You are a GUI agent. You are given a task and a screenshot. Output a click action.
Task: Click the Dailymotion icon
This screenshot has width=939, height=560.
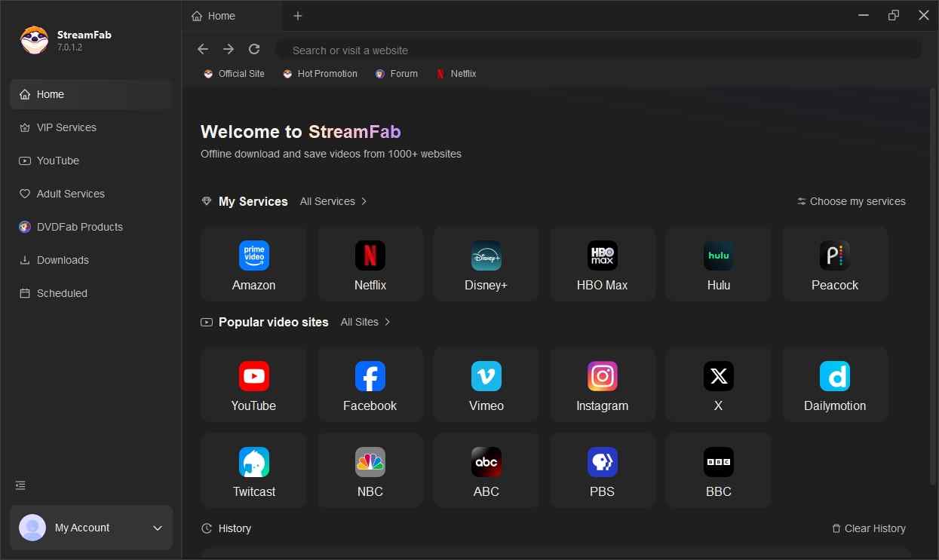pos(834,384)
